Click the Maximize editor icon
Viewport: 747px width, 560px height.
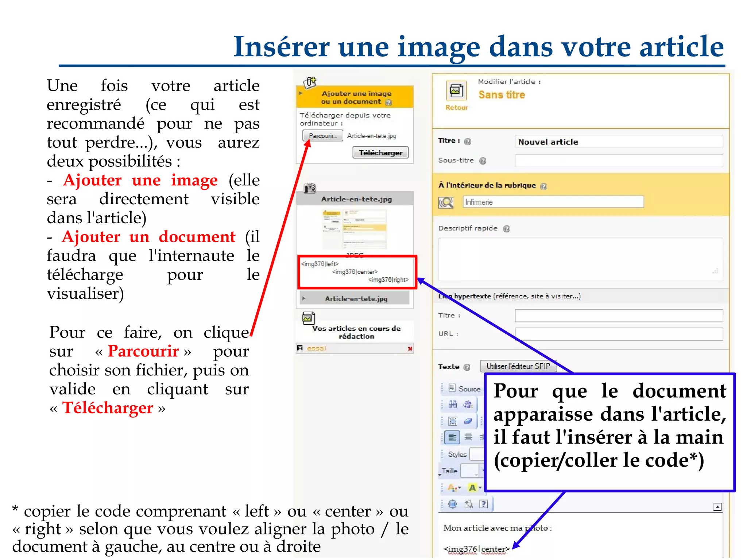pos(453,504)
